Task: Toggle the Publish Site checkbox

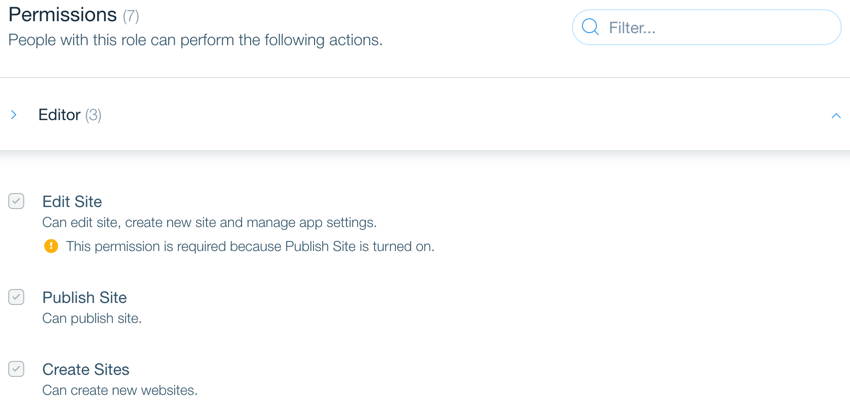Action: click(x=16, y=297)
